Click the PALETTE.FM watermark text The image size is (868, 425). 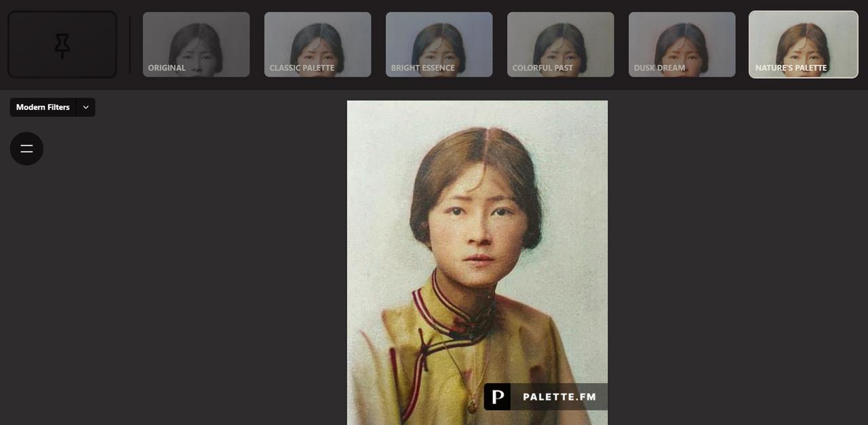[x=559, y=397]
